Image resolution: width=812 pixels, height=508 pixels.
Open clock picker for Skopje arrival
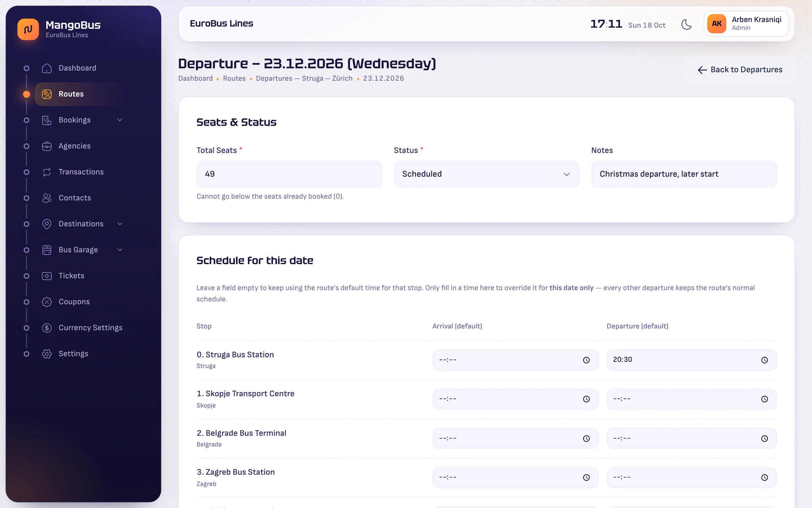[x=586, y=399]
